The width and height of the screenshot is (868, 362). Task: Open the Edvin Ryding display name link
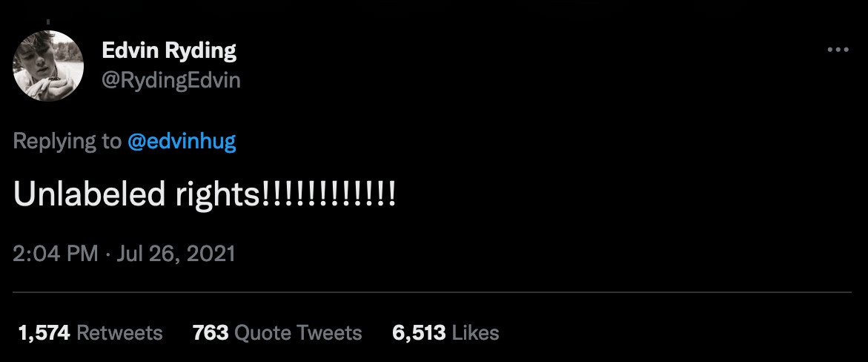tap(168, 51)
